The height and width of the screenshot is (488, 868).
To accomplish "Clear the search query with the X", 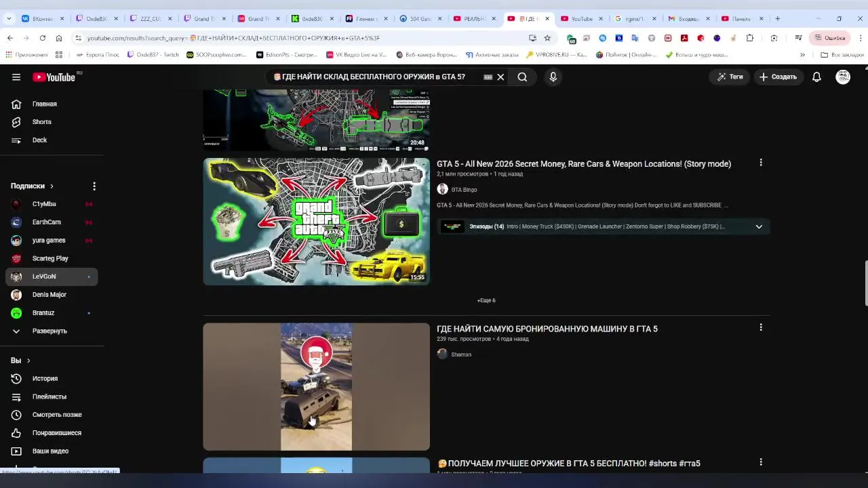I will tap(500, 77).
